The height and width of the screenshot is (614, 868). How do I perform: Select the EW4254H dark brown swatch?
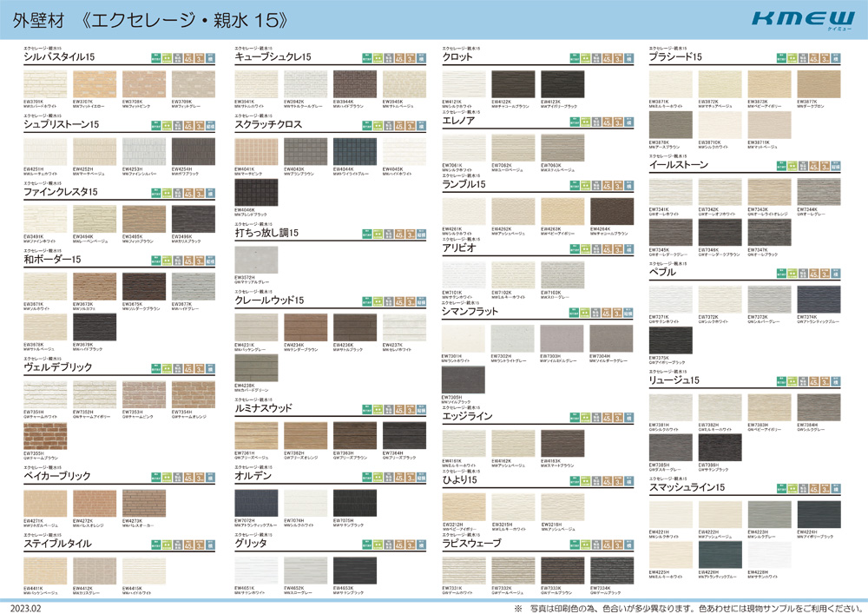(194, 152)
